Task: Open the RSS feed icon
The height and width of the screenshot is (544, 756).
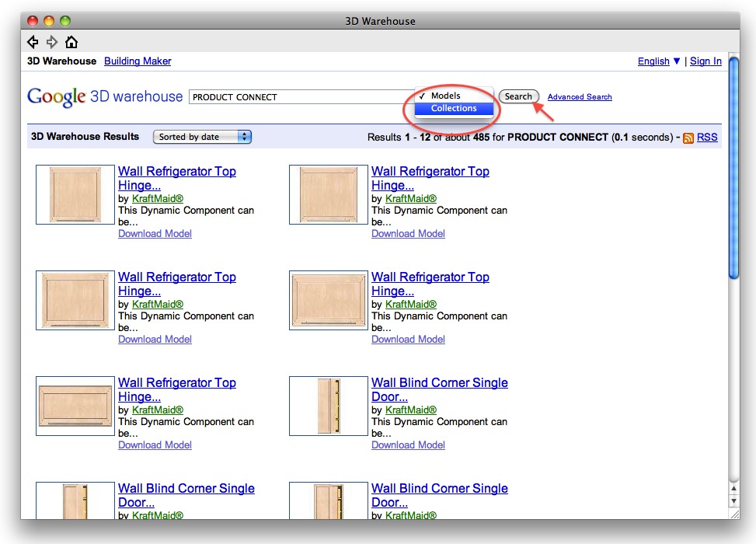Action: (x=688, y=138)
